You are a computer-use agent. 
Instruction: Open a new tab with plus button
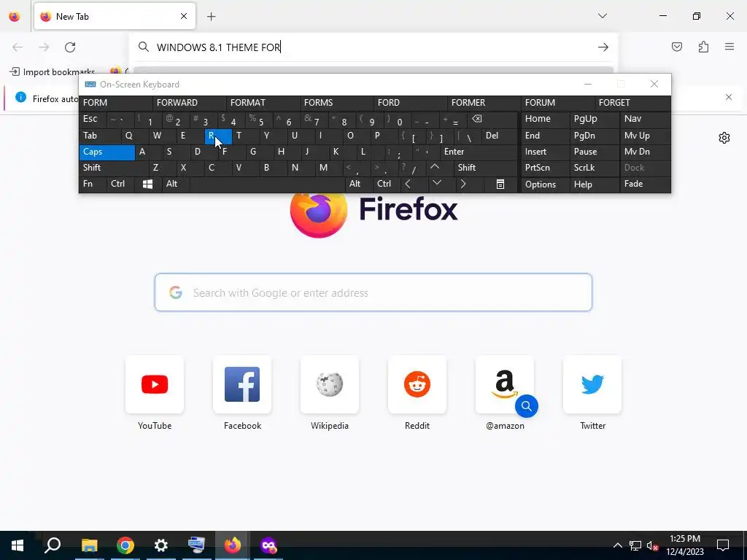pos(212,17)
